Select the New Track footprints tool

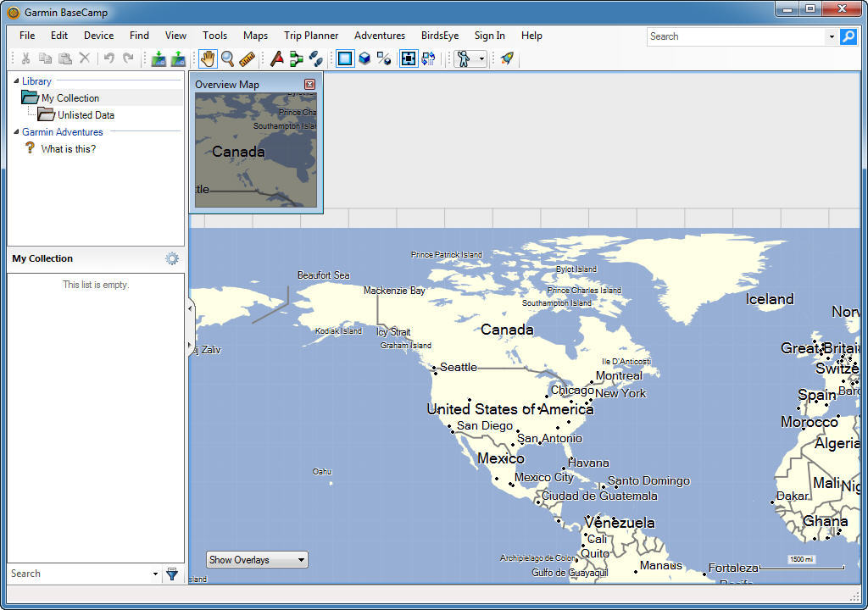[315, 58]
